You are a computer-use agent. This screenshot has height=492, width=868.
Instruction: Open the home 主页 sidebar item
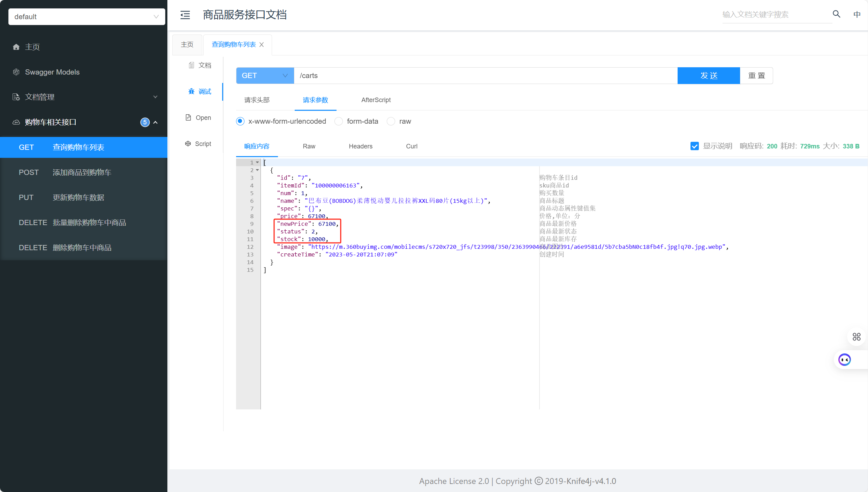pyautogui.click(x=32, y=47)
